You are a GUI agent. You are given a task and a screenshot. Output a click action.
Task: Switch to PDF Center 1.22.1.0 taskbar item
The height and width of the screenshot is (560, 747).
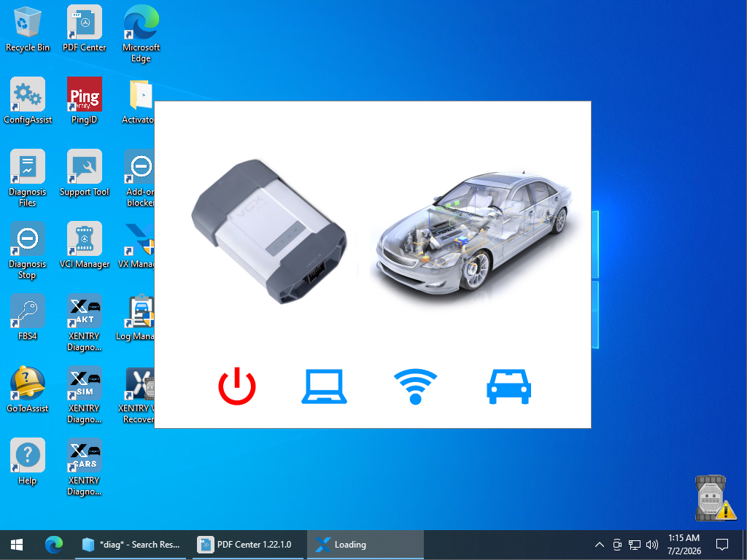click(x=247, y=545)
